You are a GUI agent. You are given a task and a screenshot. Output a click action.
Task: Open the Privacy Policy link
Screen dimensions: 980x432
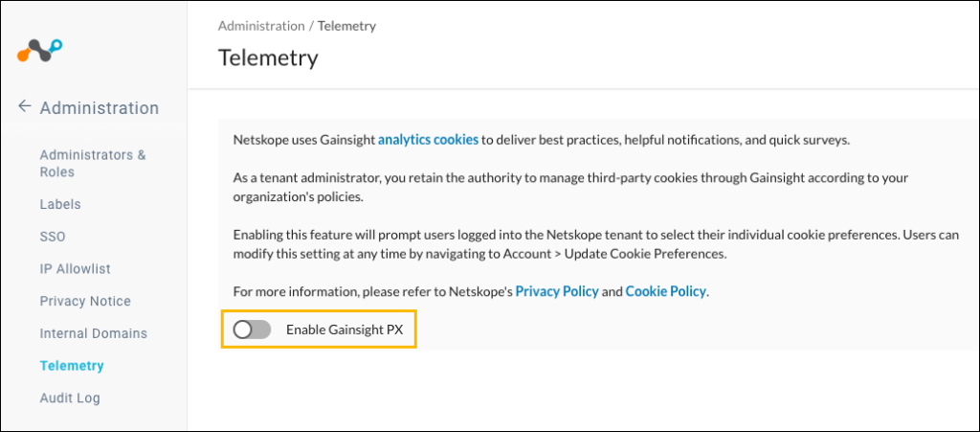click(x=557, y=291)
